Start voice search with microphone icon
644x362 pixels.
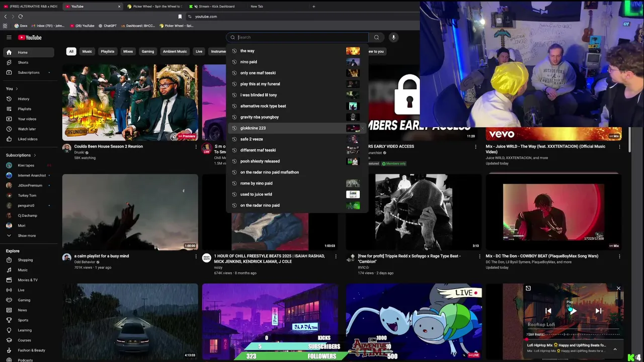click(x=393, y=37)
